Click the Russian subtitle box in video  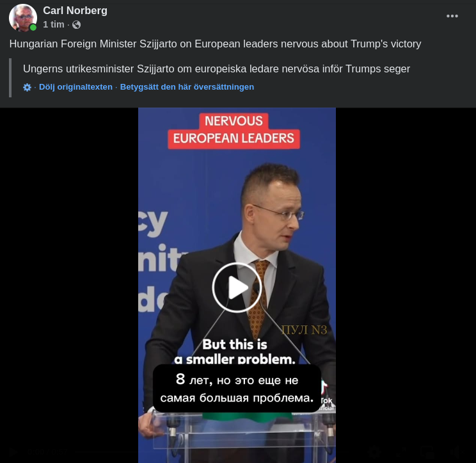[x=237, y=388]
